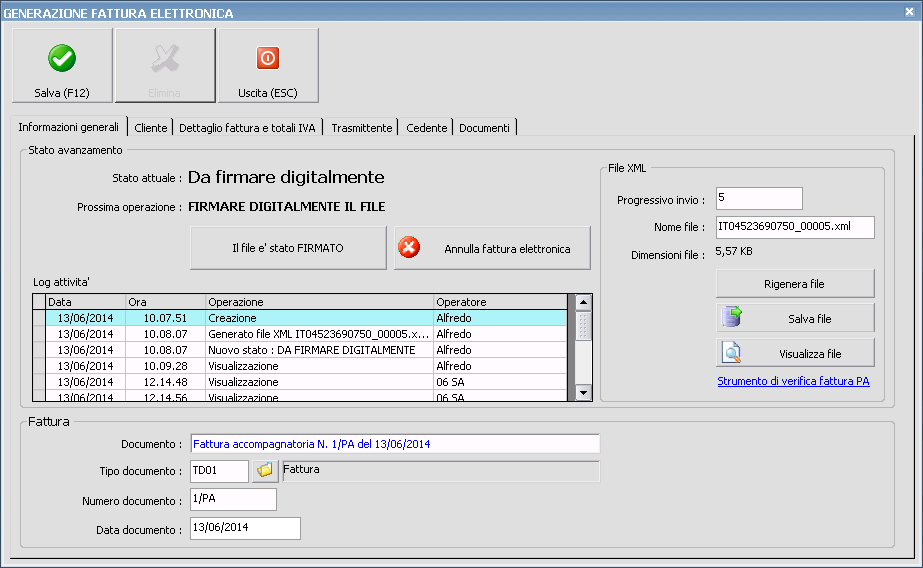The height and width of the screenshot is (568, 923).
Task: Click the 'Il file e' stato FIRMATO' button
Action: tap(288, 248)
